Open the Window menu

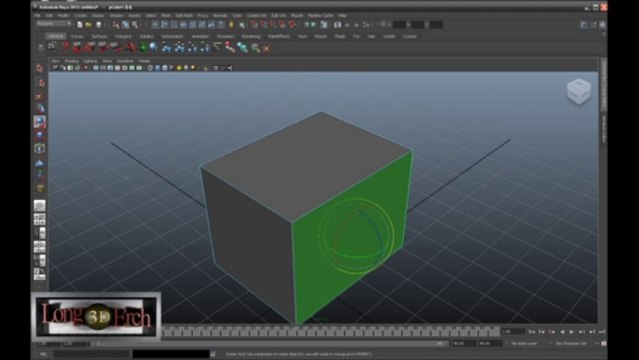(x=116, y=15)
